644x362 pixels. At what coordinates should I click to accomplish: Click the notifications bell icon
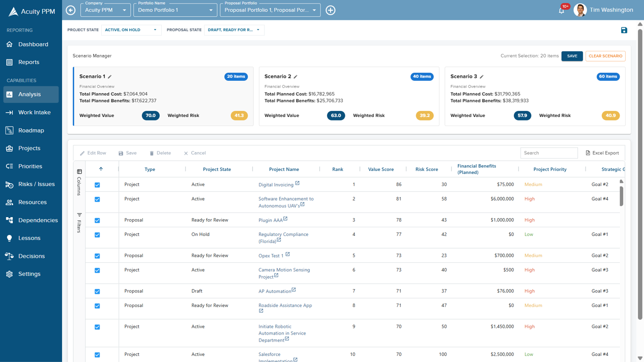point(561,11)
